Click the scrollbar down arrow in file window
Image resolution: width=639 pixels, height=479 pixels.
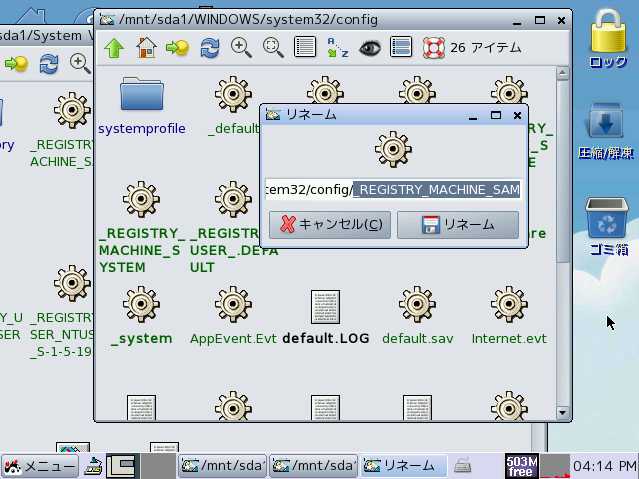(562, 412)
